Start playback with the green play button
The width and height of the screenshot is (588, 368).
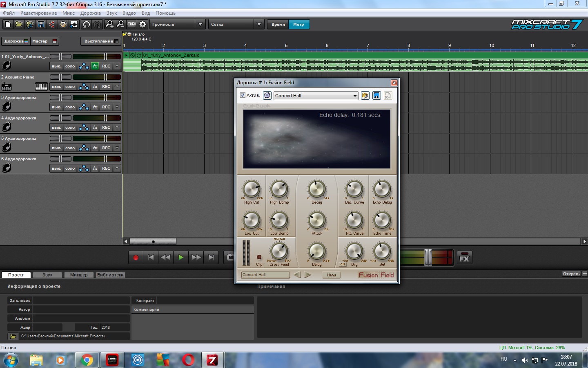click(x=180, y=257)
